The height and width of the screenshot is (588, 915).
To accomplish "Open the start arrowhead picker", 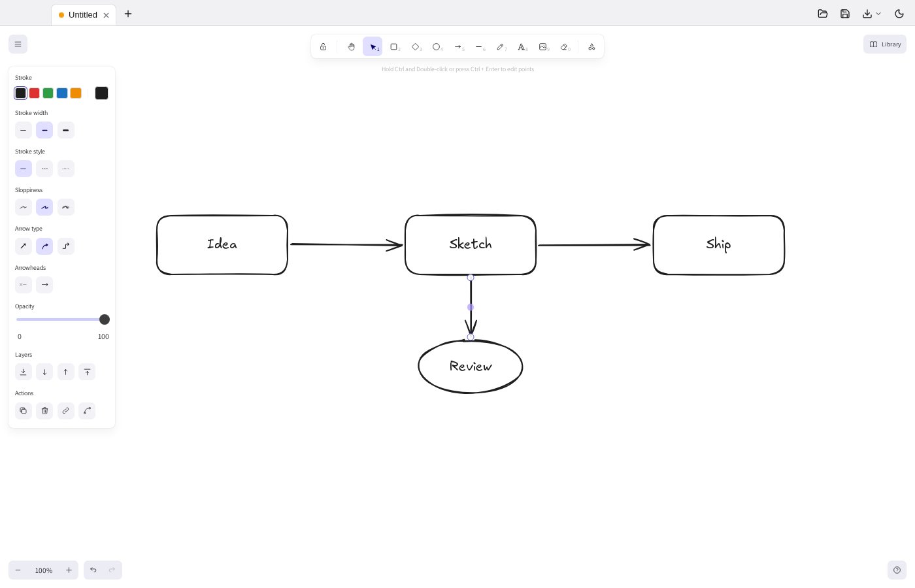I will [x=24, y=285].
